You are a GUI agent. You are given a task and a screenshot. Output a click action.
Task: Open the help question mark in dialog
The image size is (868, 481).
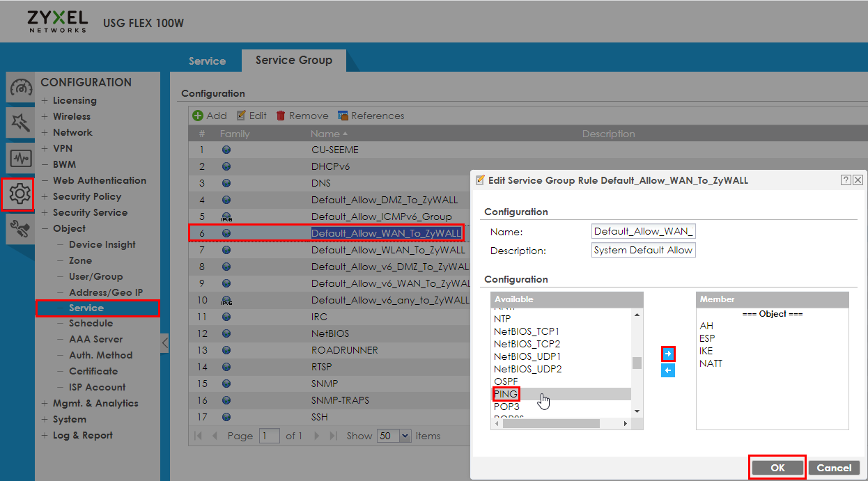click(846, 180)
